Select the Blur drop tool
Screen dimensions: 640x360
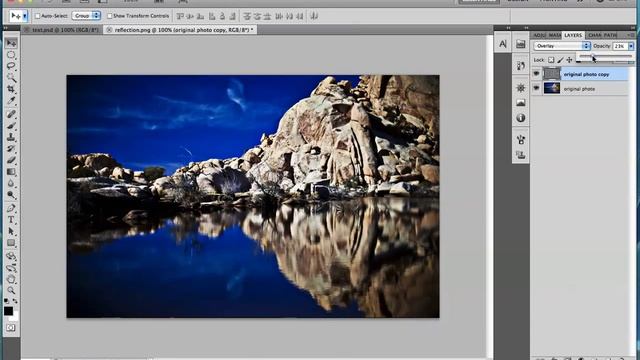[x=11, y=183]
